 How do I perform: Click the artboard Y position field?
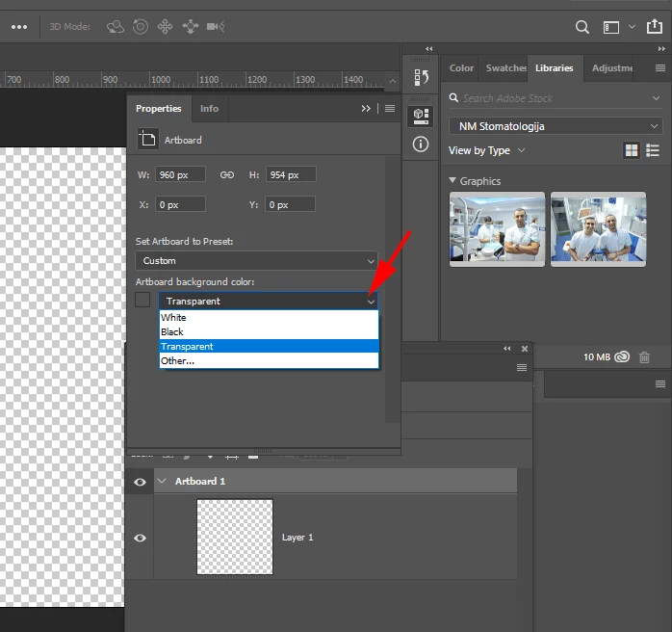click(290, 204)
